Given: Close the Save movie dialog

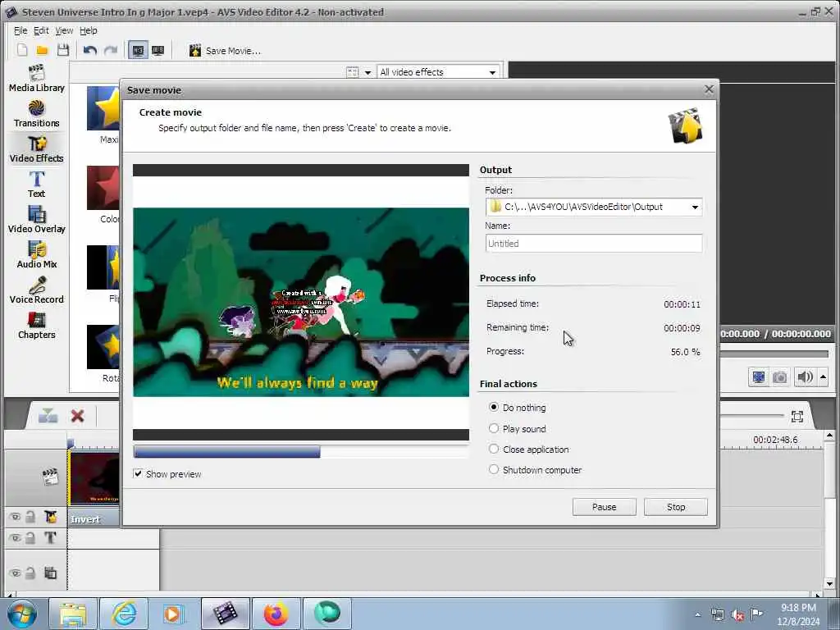Looking at the screenshot, I should pos(709,89).
